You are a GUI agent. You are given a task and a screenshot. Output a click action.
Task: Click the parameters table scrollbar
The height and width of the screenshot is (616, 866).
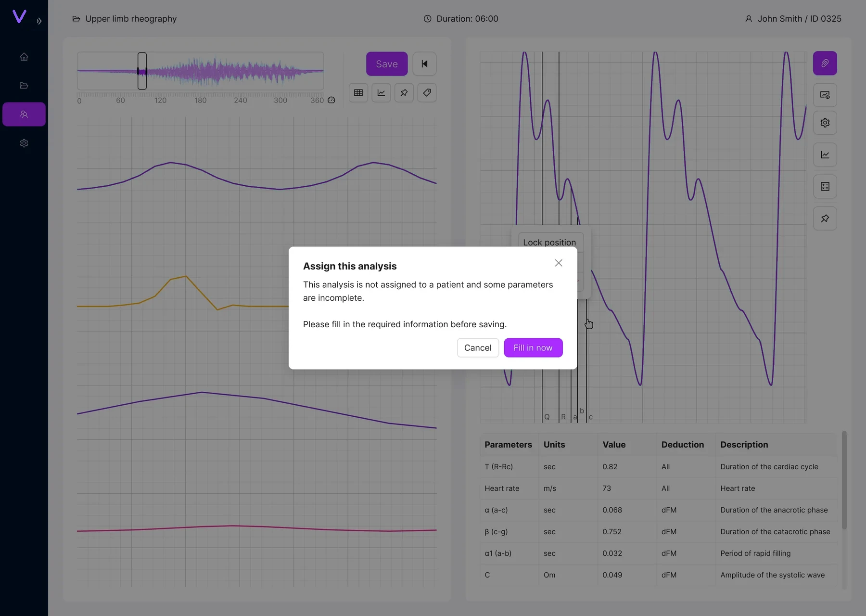click(x=844, y=480)
